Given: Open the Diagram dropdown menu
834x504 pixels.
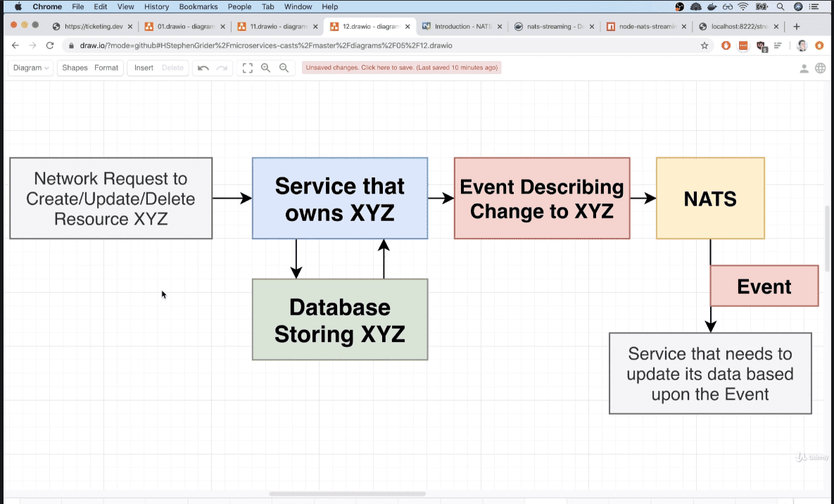Looking at the screenshot, I should pyautogui.click(x=32, y=68).
